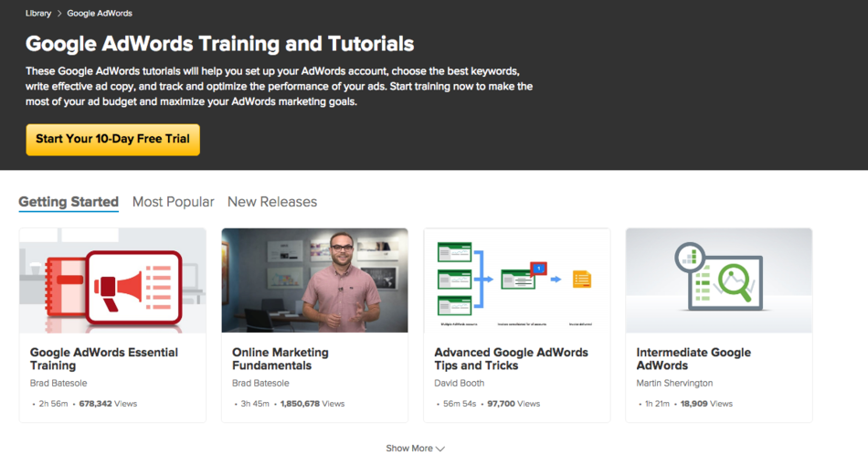Expand the Show More course list
Viewport: 868px width, 455px height.
pyautogui.click(x=409, y=449)
